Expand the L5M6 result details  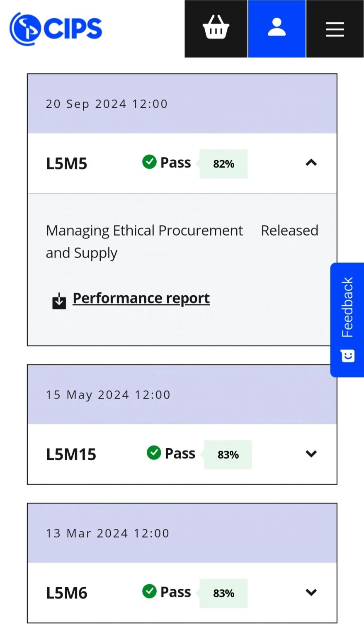click(311, 592)
